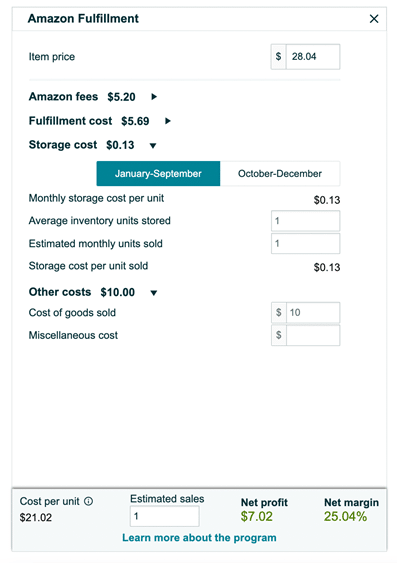The image size is (397, 563).
Task: Expand the Fulfillment cost breakdown arrow
Action: [168, 121]
